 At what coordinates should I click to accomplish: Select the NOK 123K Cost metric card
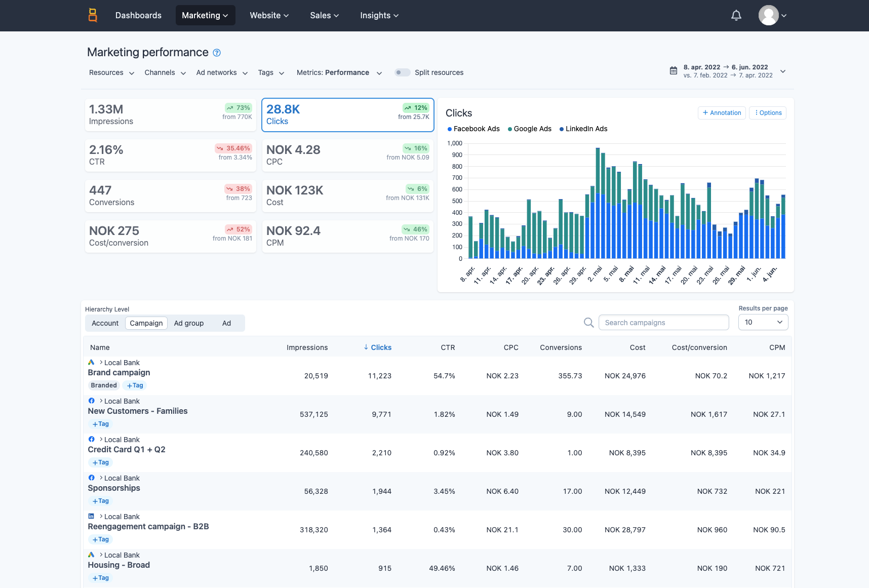tap(347, 196)
